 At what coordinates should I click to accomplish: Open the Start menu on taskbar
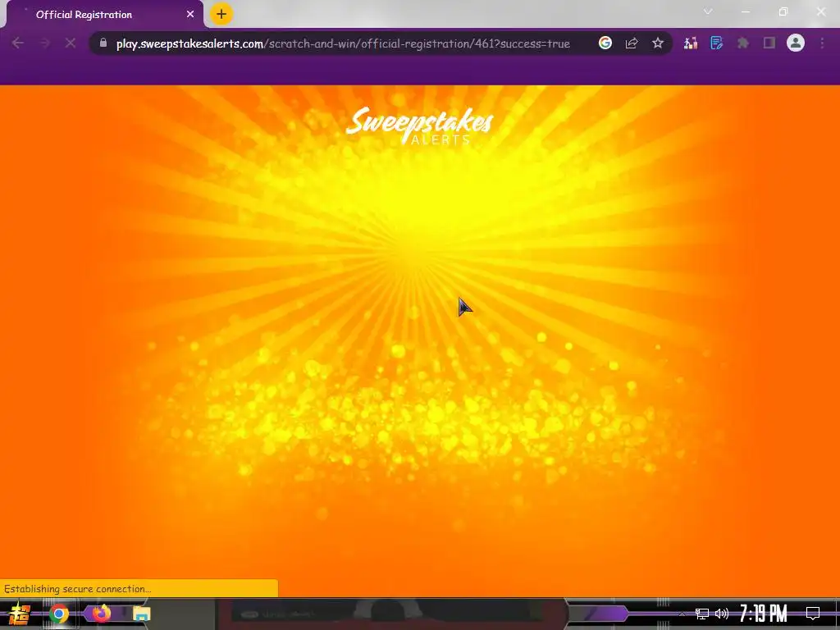[x=19, y=614]
